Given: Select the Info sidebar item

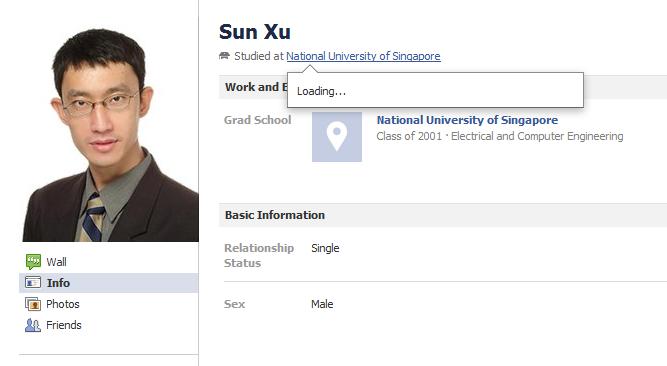Looking at the screenshot, I should tap(108, 283).
